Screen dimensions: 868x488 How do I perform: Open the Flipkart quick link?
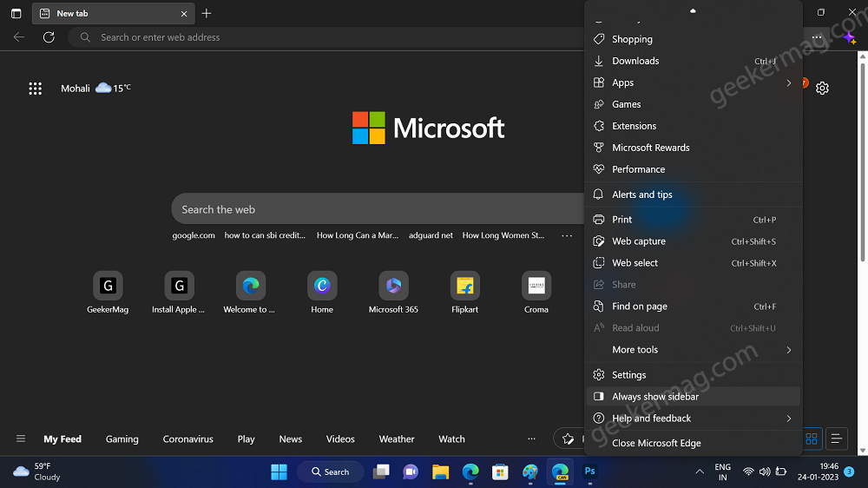click(465, 293)
